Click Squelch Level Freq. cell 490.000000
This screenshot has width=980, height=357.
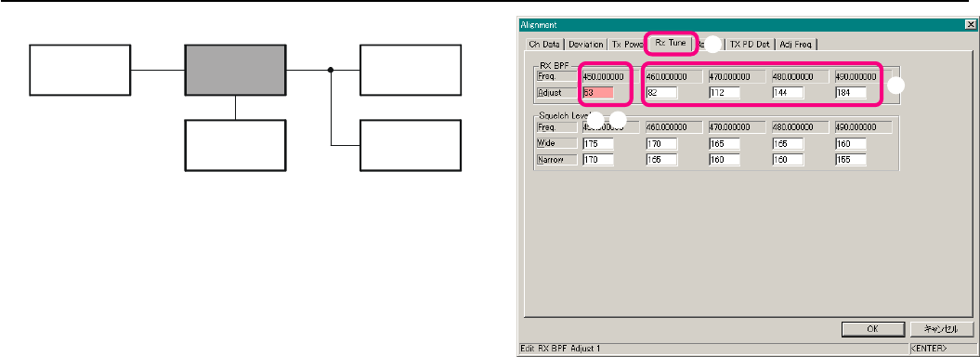(863, 127)
